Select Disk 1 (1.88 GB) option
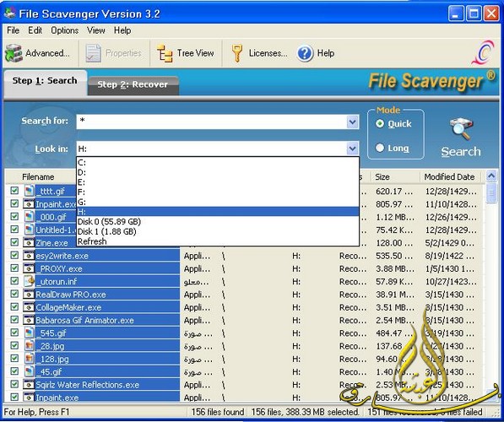 coord(218,231)
